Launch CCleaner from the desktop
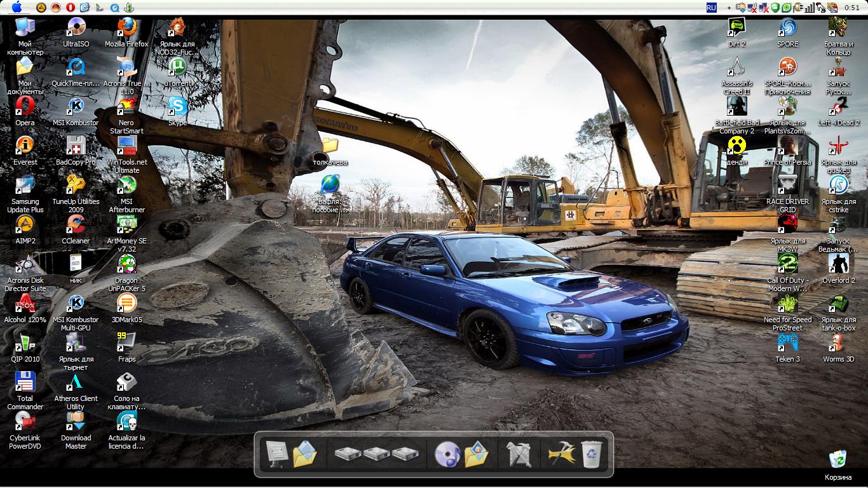The height and width of the screenshot is (488, 868). coord(76,226)
